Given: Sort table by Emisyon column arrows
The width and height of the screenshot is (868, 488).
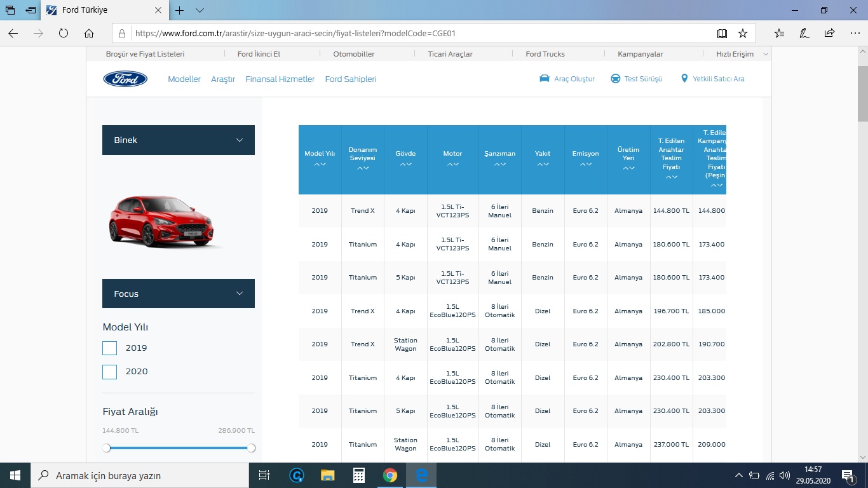Looking at the screenshot, I should pos(586,164).
